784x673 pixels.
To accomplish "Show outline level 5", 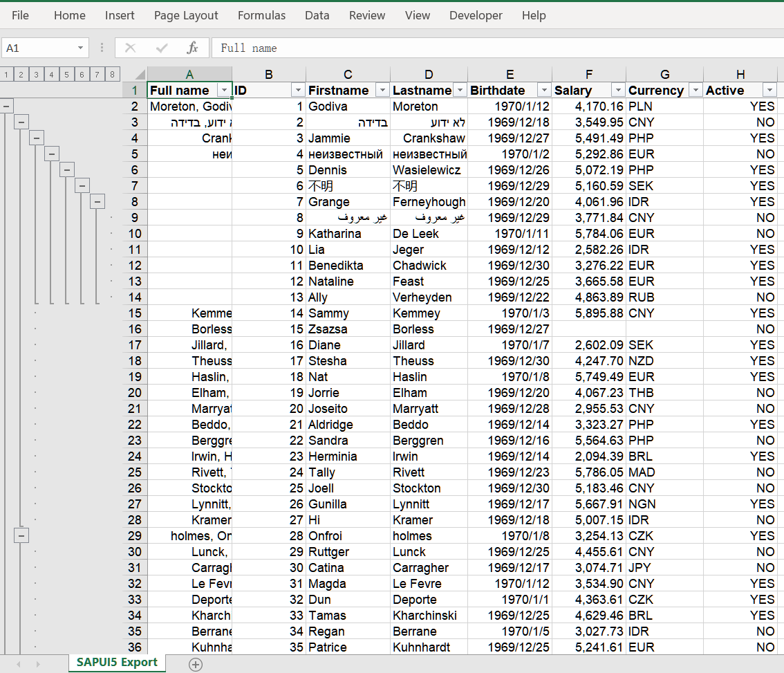I will pyautogui.click(x=66, y=75).
